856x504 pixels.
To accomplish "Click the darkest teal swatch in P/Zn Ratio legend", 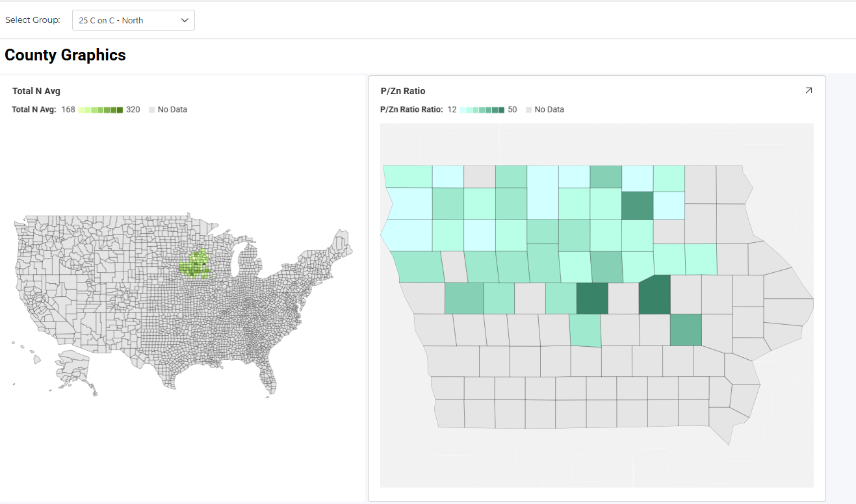I will pos(501,110).
